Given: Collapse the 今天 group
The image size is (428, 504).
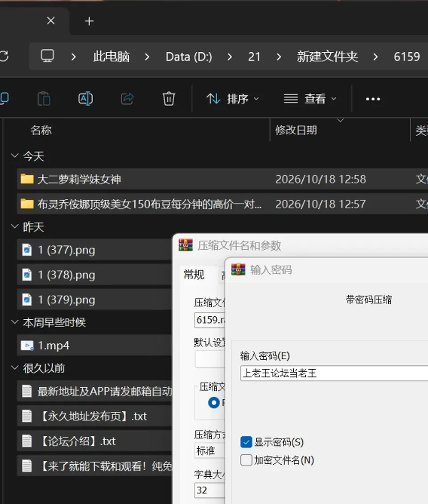Looking at the screenshot, I should click(14, 156).
